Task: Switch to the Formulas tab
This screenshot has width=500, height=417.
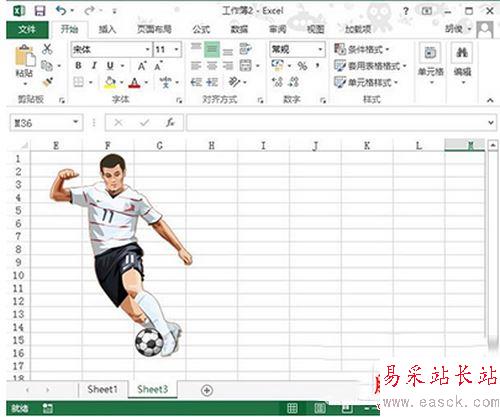Action: click(201, 29)
